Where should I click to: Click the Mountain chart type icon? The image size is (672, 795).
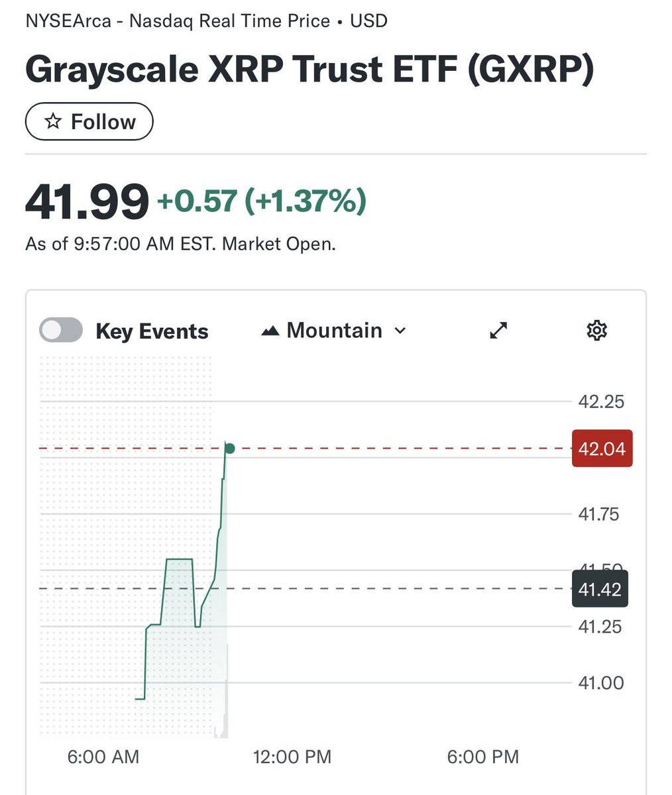pos(270,331)
